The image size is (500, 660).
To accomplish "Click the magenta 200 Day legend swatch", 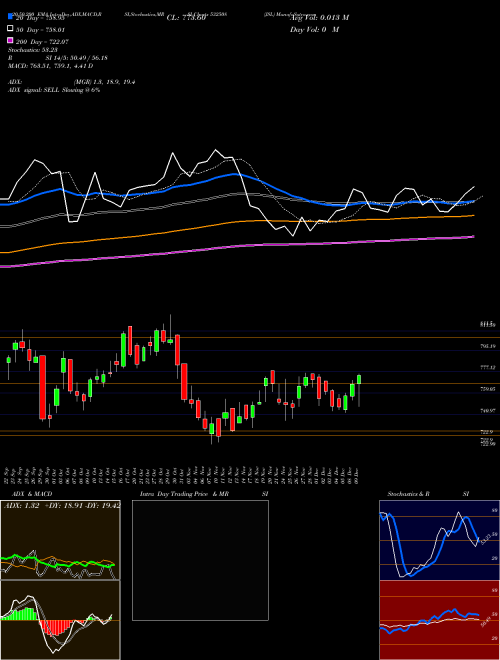I will [11, 41].
